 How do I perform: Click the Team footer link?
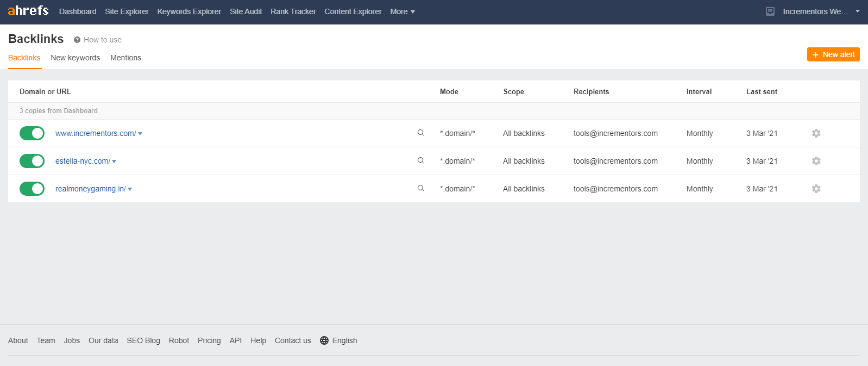[x=46, y=340]
